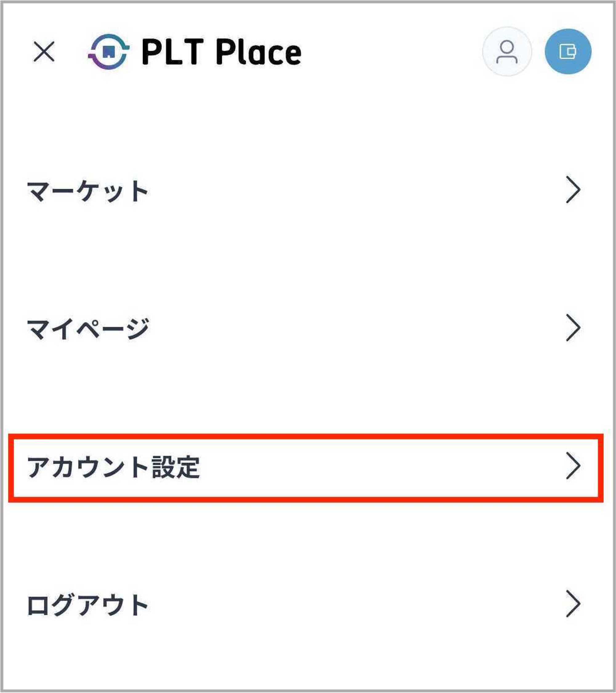Select the アカウント設定 menu label

[114, 467]
